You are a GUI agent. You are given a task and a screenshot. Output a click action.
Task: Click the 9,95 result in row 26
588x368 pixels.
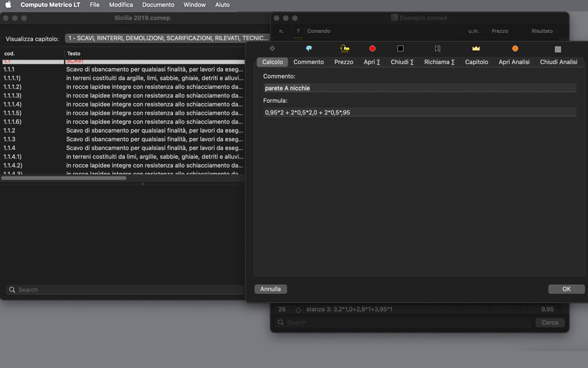click(547, 309)
